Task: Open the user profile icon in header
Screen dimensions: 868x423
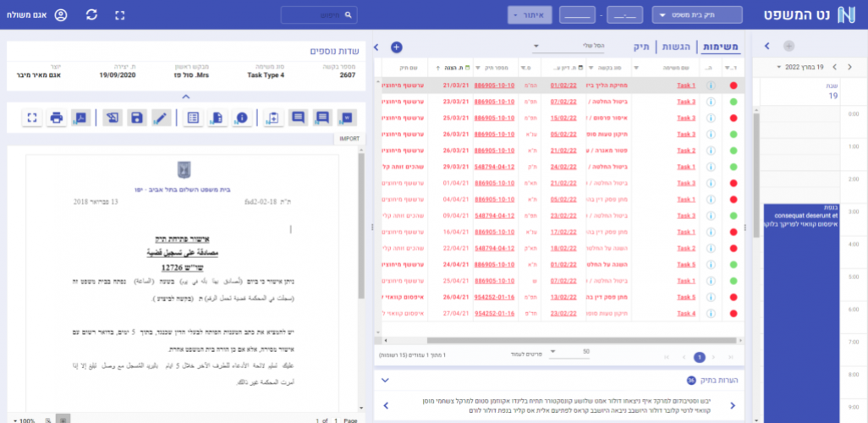Action: (x=61, y=15)
